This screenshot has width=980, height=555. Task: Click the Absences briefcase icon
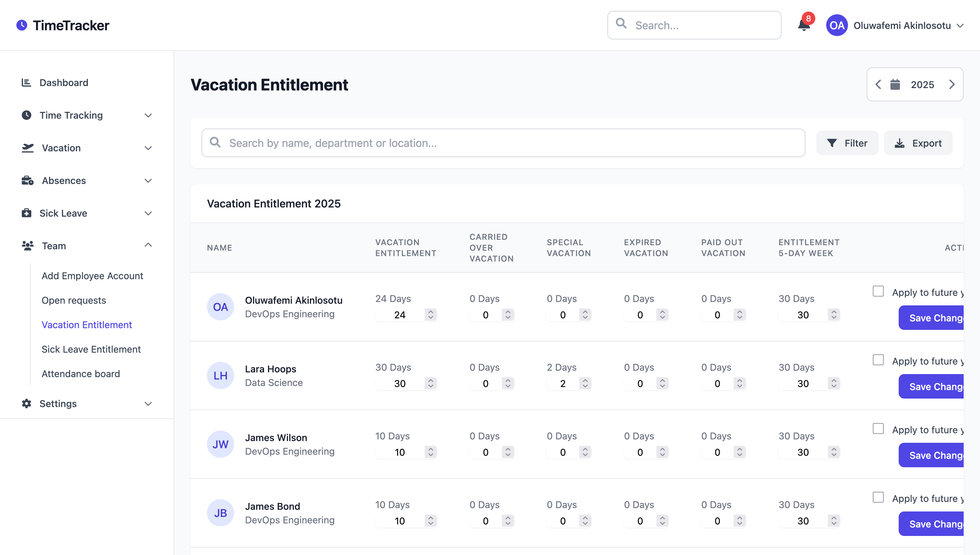pos(28,180)
